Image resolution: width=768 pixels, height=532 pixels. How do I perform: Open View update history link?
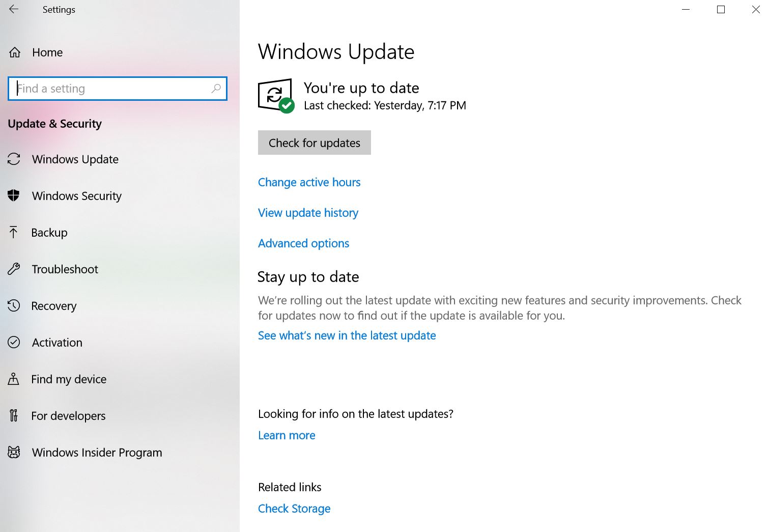[x=308, y=213]
